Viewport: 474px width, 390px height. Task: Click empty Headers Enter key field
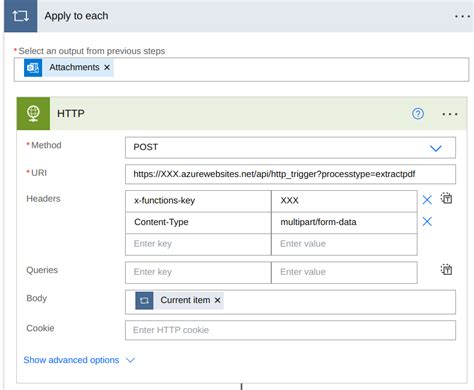(x=198, y=244)
